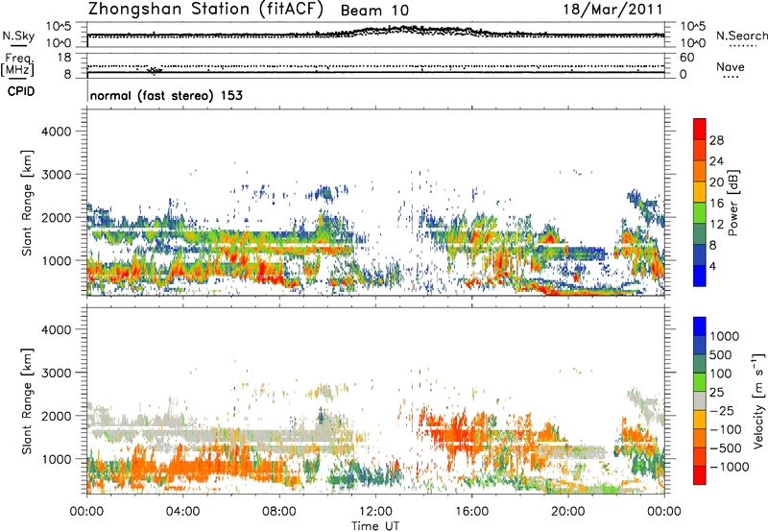Click the gray band of the velocity colorbar
Image resolution: width=768 pixels, height=532 pixels.
[x=700, y=400]
